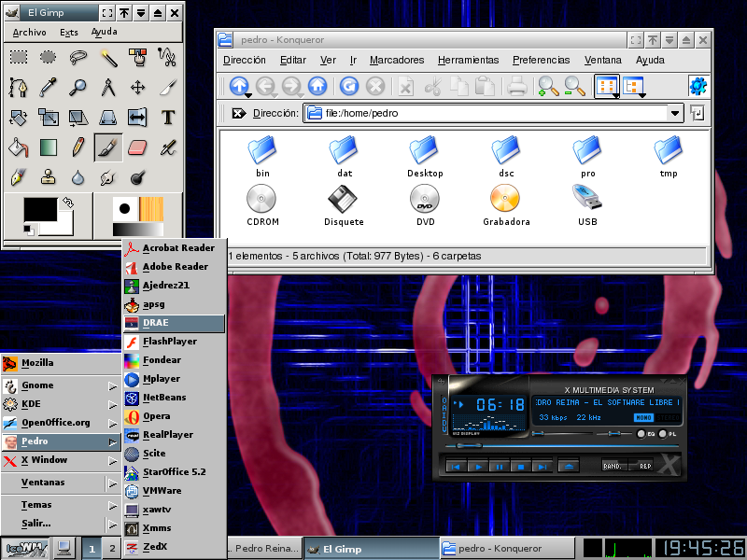The width and height of the screenshot is (747, 560).
Task: Click the black foreground color swatch
Action: coord(39,211)
